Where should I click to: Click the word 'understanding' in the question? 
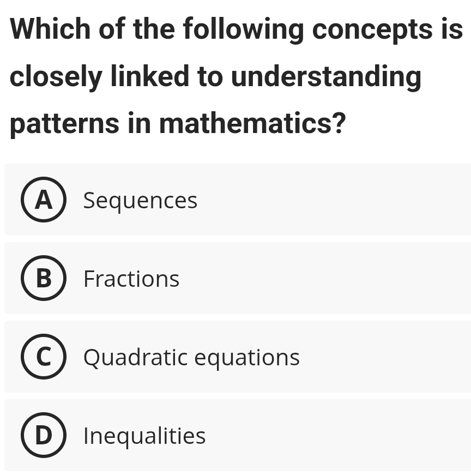(326, 76)
